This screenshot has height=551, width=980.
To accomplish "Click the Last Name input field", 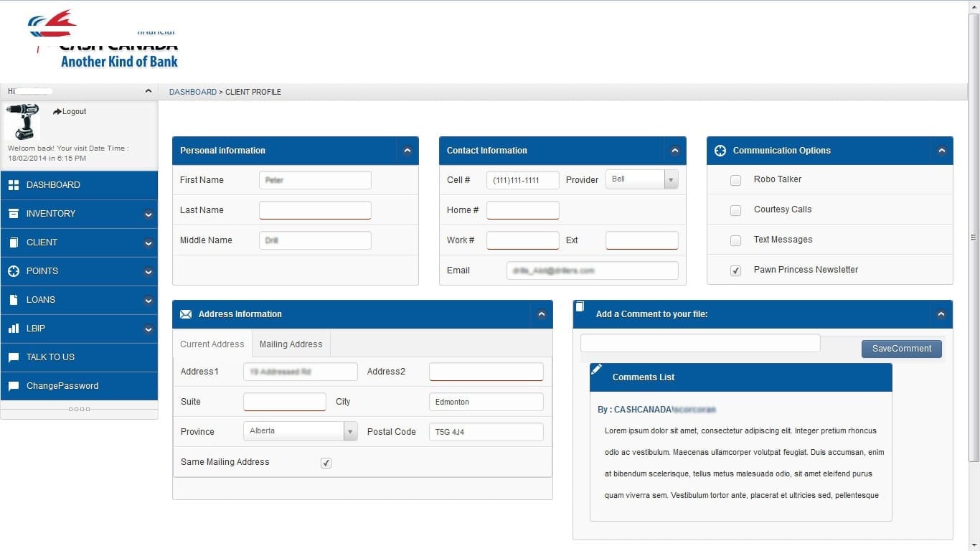I will pyautogui.click(x=315, y=210).
